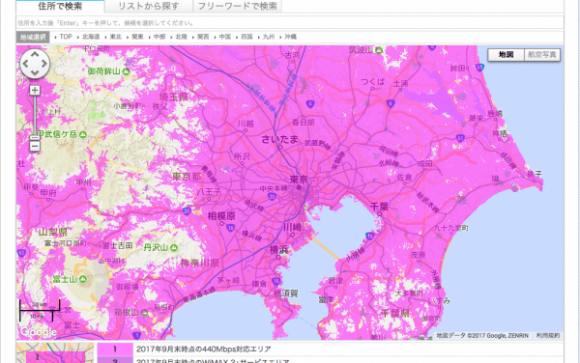The image size is (580, 363).
Task: Jump to the 関西 region
Action: (x=203, y=37)
